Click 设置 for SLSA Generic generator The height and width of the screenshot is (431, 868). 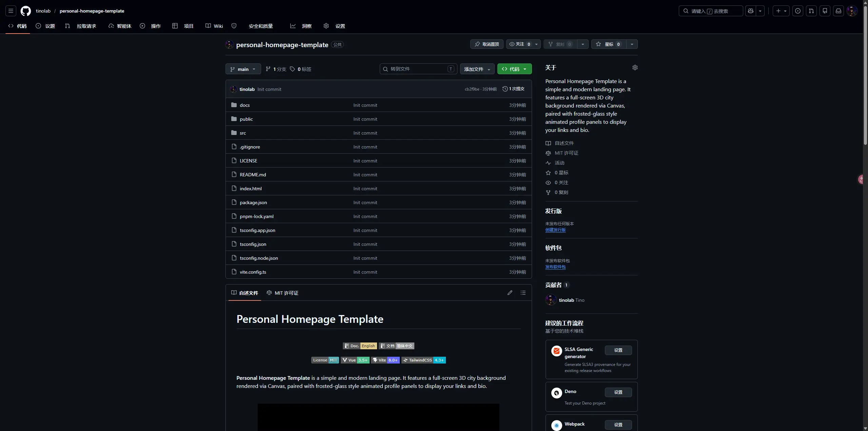click(x=618, y=350)
